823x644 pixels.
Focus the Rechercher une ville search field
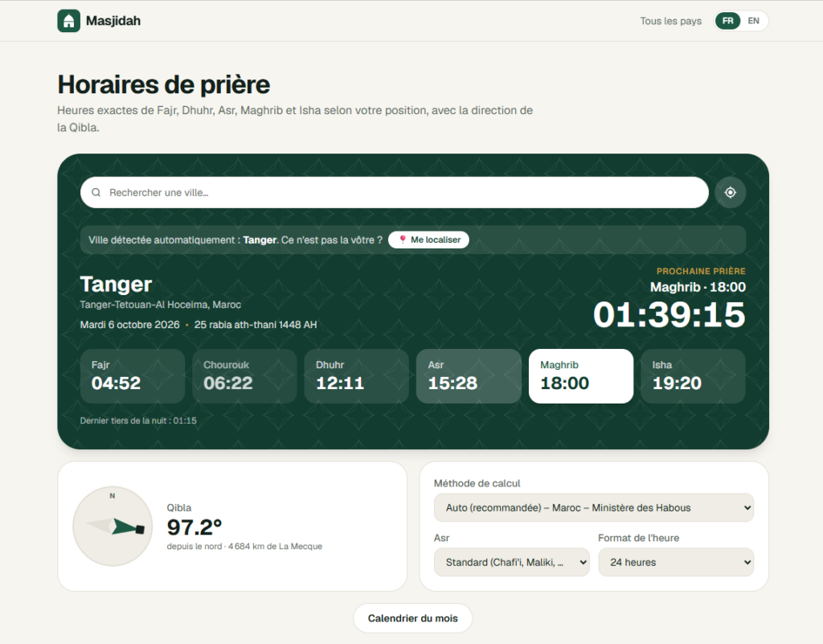point(394,193)
